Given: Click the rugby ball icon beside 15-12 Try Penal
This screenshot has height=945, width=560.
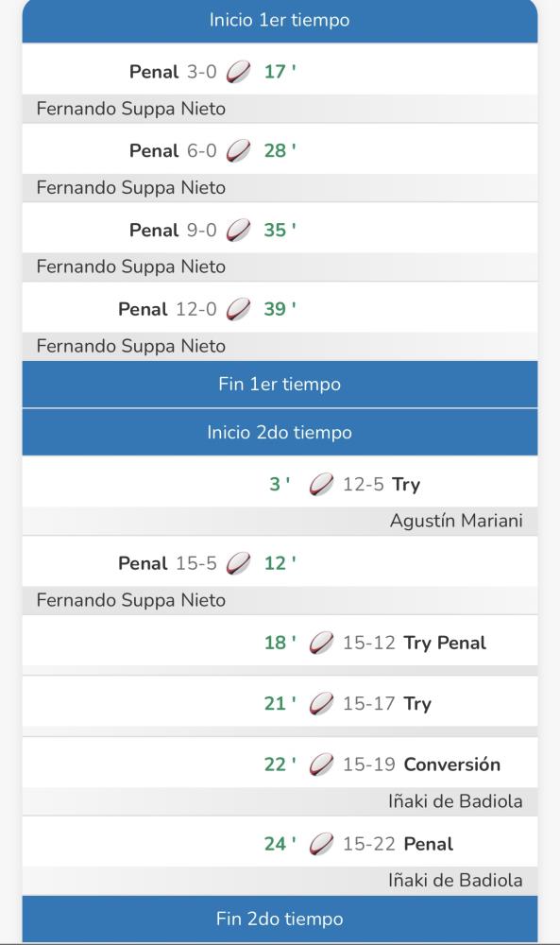Looking at the screenshot, I should 321,643.
